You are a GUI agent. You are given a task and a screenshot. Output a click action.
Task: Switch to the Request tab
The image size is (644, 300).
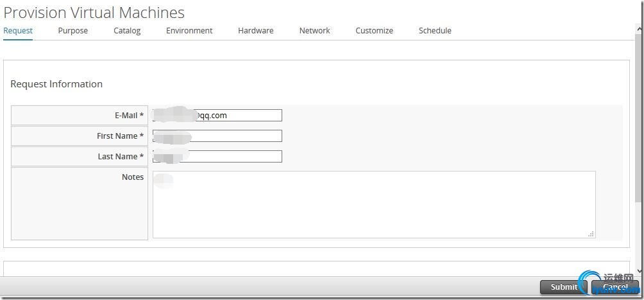[18, 30]
